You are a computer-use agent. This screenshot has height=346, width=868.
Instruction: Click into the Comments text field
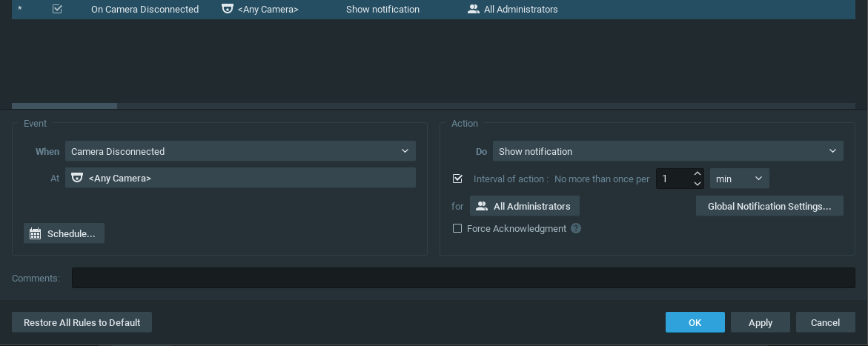[463, 278]
